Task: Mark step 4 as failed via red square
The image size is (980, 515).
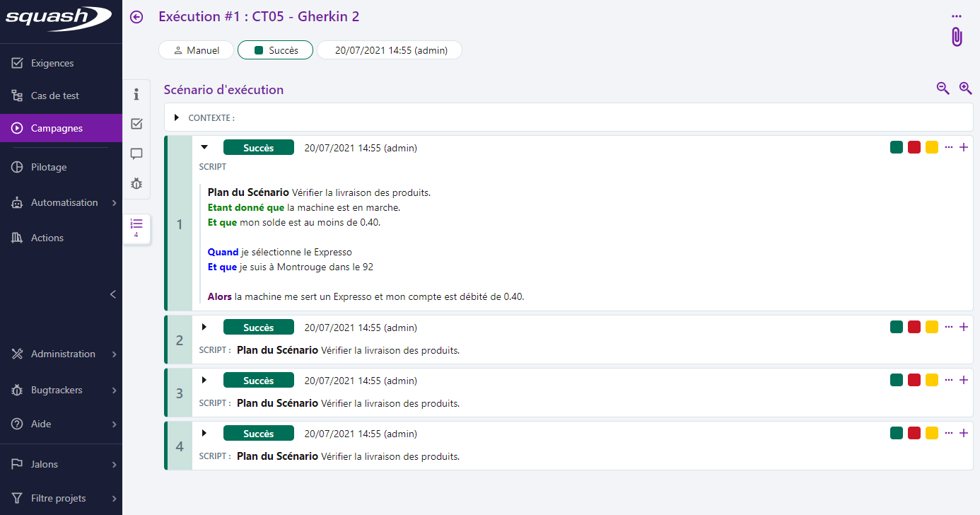Action: click(x=914, y=433)
